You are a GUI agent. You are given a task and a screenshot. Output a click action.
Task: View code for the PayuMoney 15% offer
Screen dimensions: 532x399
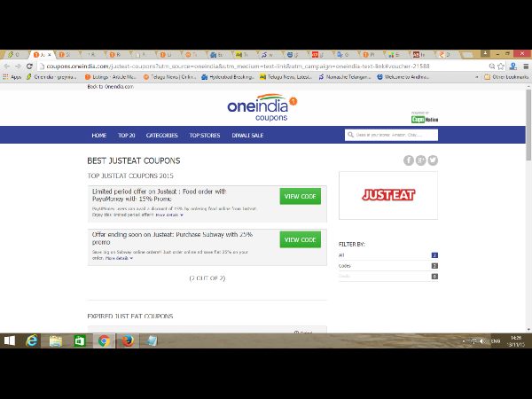pos(300,197)
